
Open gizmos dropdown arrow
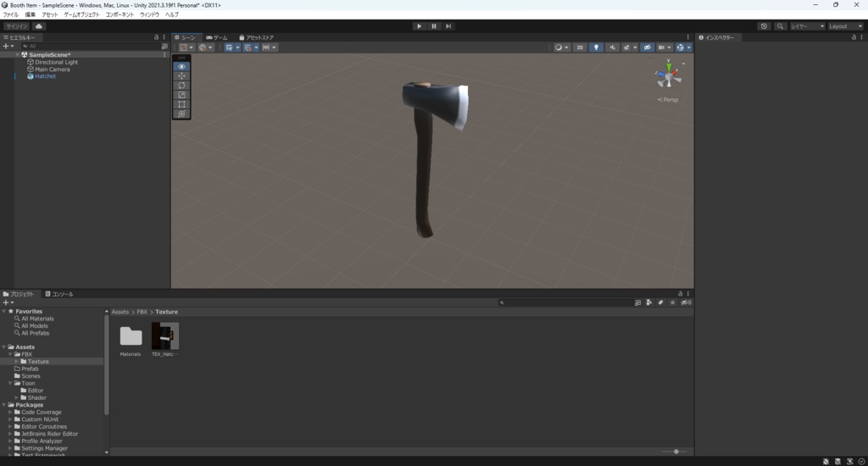click(689, 47)
